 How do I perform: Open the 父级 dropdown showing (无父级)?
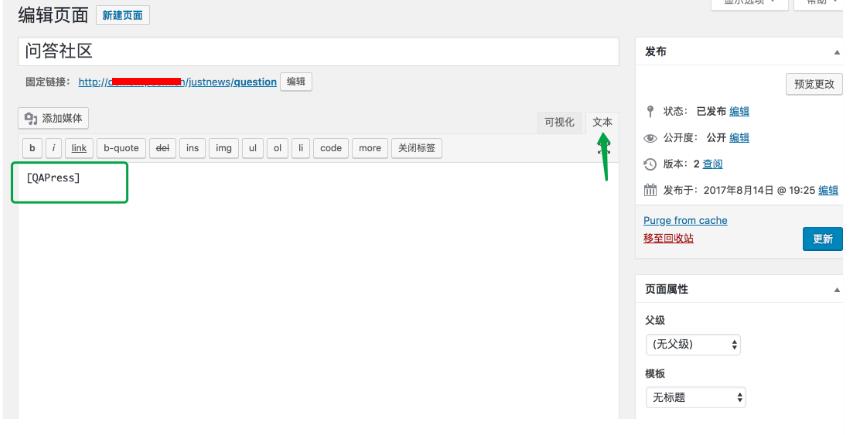[693, 344]
